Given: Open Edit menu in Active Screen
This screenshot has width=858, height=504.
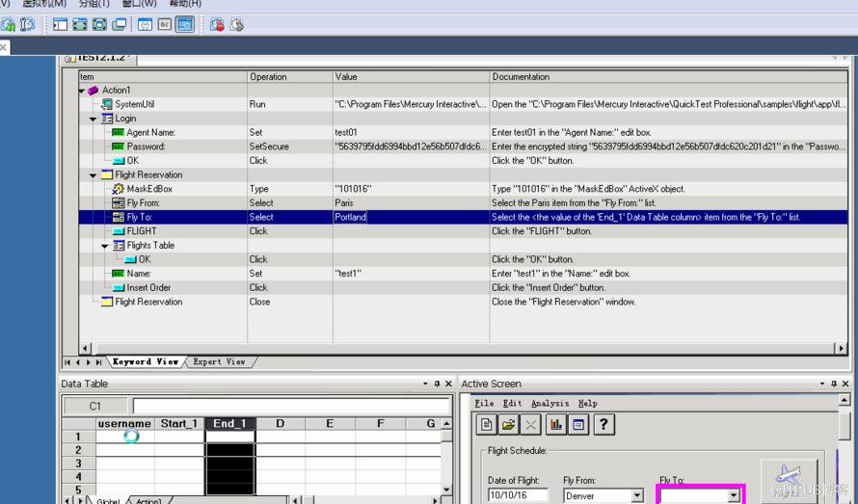Looking at the screenshot, I should pos(512,404).
